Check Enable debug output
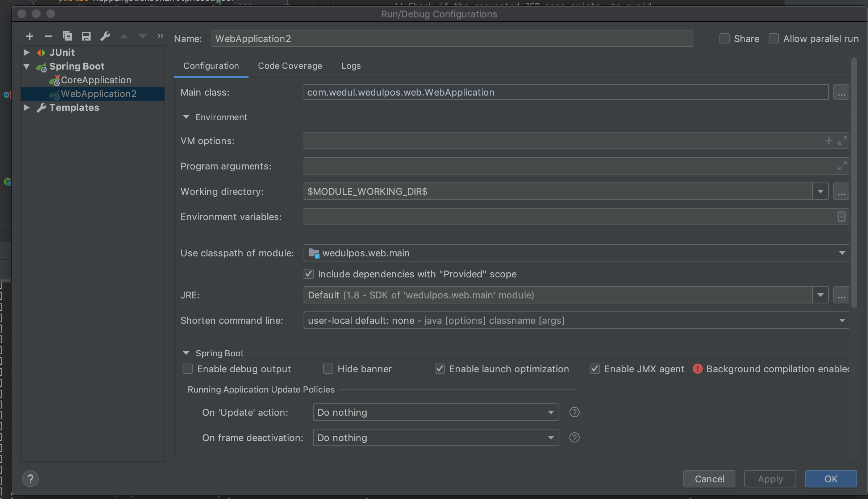 coord(188,369)
